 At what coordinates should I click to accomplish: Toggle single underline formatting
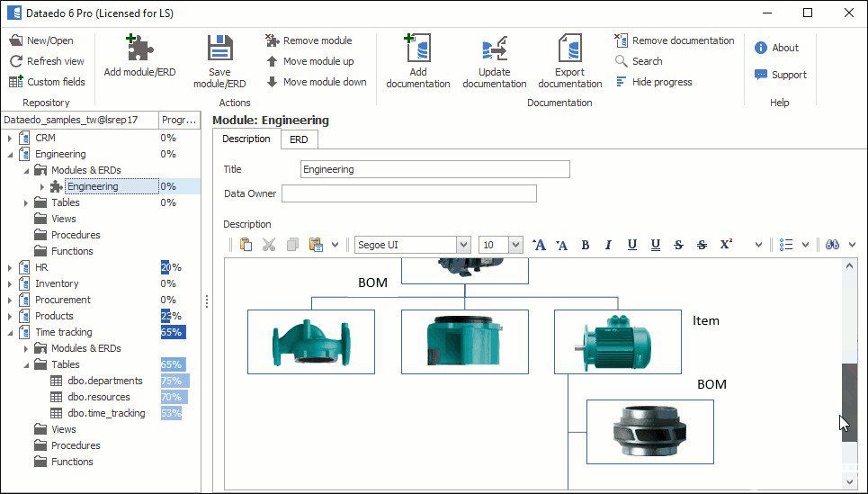point(632,244)
